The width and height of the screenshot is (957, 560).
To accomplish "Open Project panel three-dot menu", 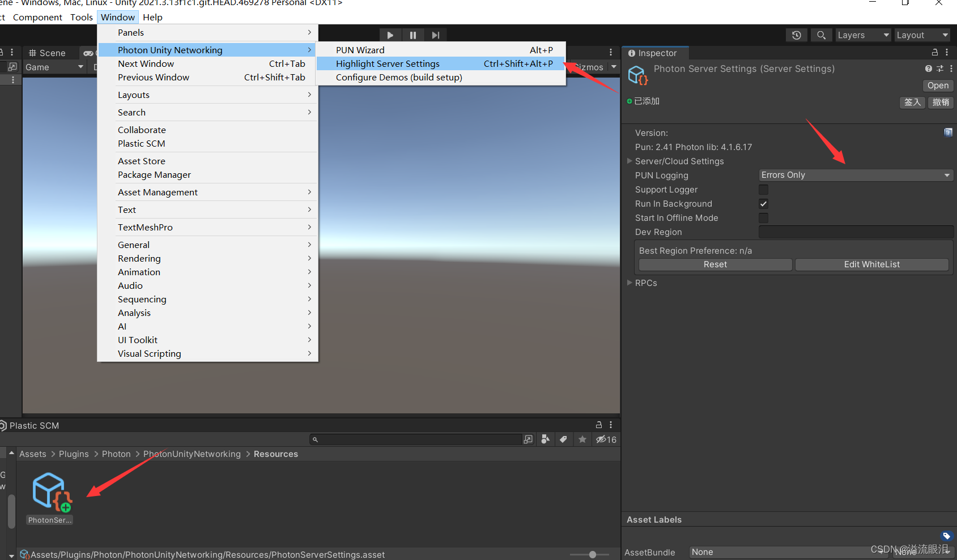I will (611, 425).
